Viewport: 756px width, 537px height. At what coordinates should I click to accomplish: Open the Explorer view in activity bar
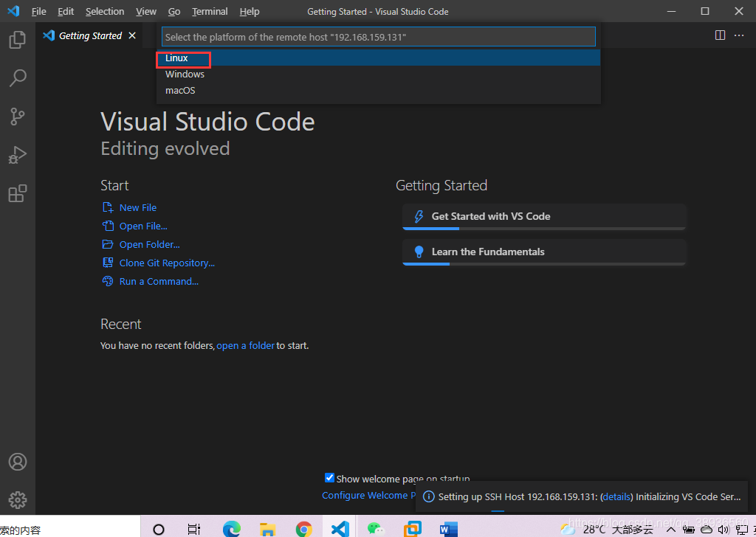click(18, 40)
